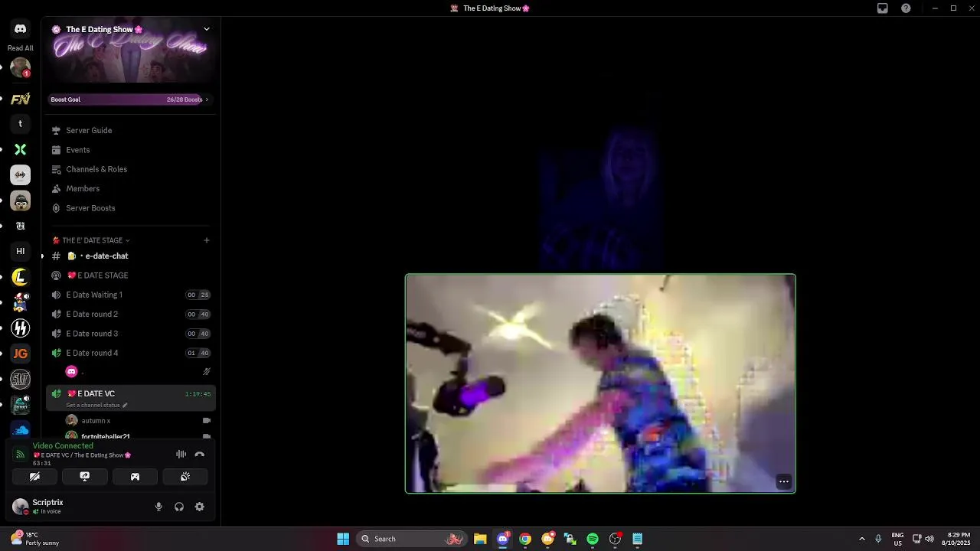
Task: Open the FN server in sidebar
Action: (21, 99)
